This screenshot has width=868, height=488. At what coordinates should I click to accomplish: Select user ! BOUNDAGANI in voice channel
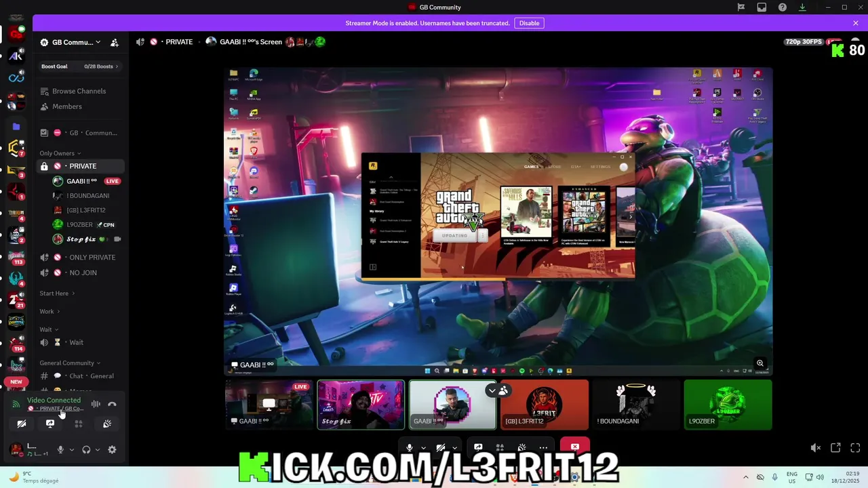88,196
